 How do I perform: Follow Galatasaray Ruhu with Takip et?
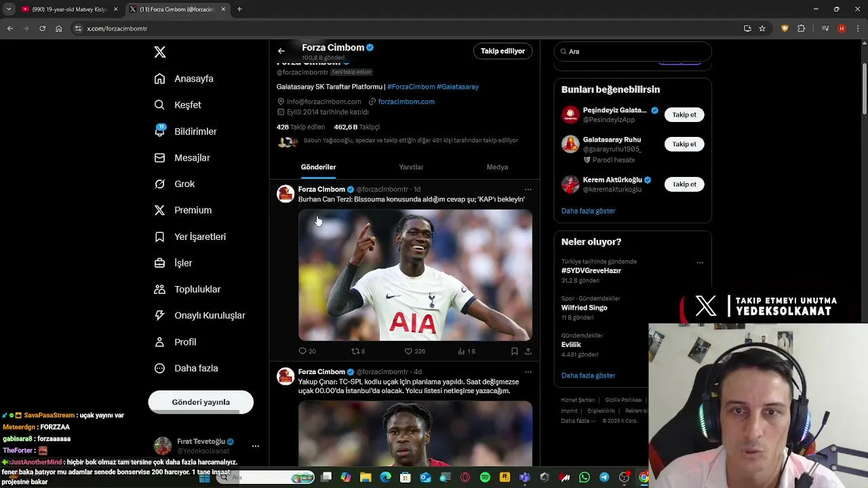[x=684, y=144]
